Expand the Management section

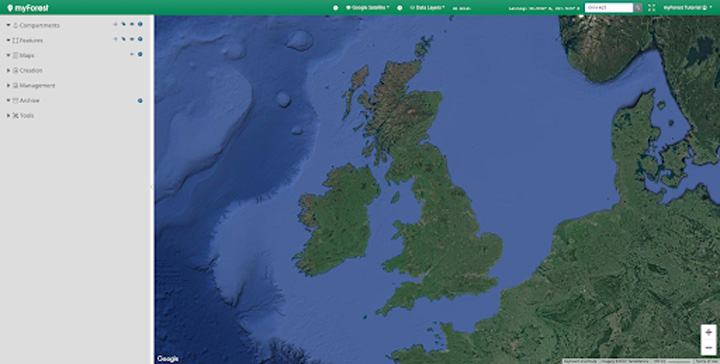click(8, 85)
